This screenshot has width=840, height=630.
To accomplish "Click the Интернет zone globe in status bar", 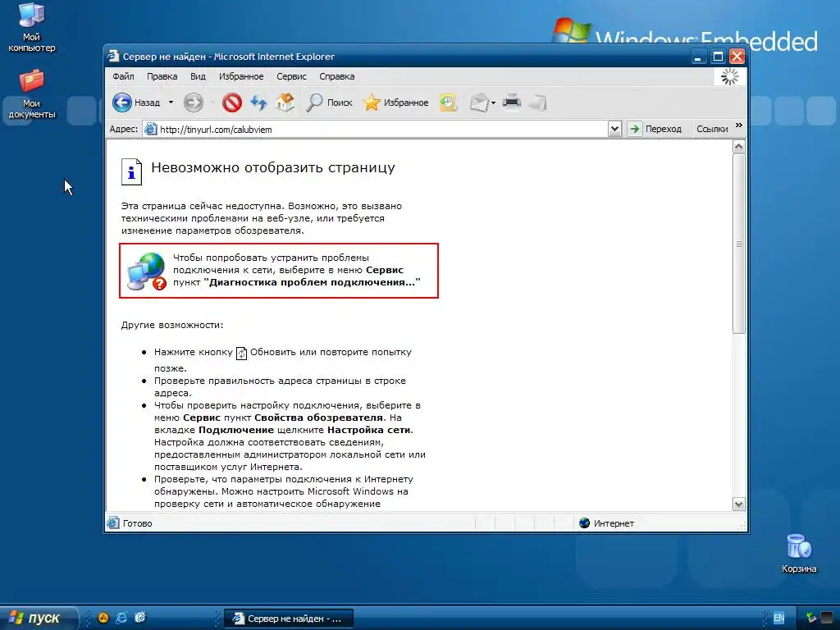I will pos(584,523).
